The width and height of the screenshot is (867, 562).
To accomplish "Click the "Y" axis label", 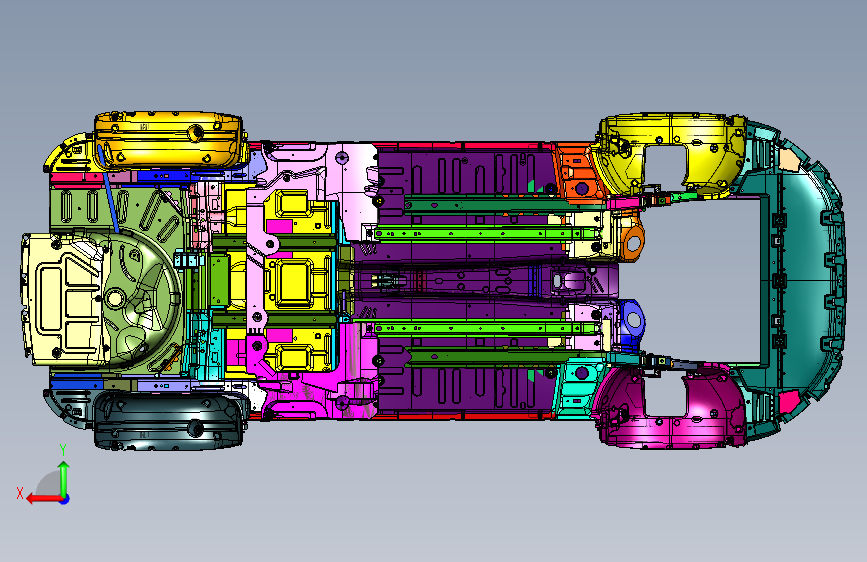I will point(63,450).
